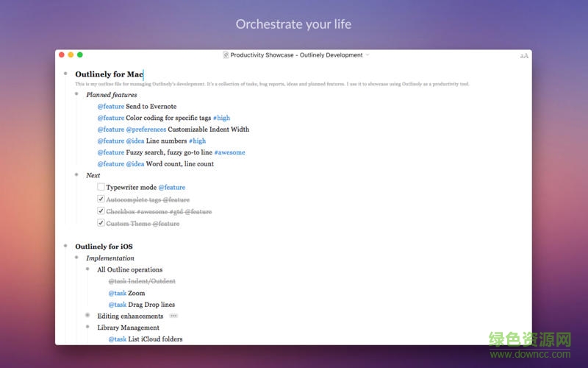
Task: Click the aA font size icon
Action: click(x=524, y=55)
